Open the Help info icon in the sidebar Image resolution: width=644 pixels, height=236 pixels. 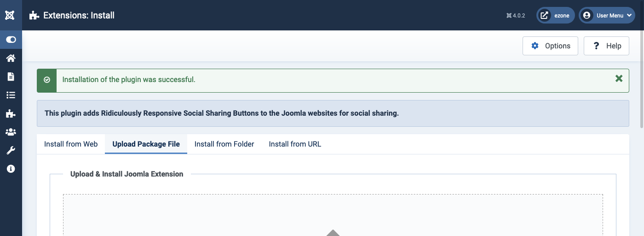click(x=11, y=169)
